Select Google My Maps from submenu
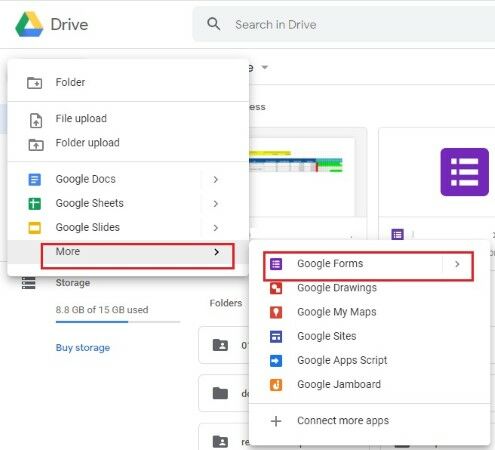 369,312
